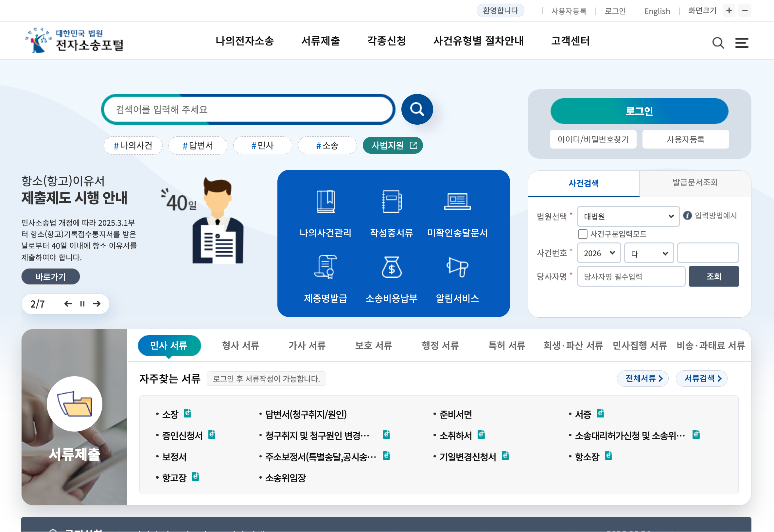
Task: Switch language to English
Action: point(657,11)
